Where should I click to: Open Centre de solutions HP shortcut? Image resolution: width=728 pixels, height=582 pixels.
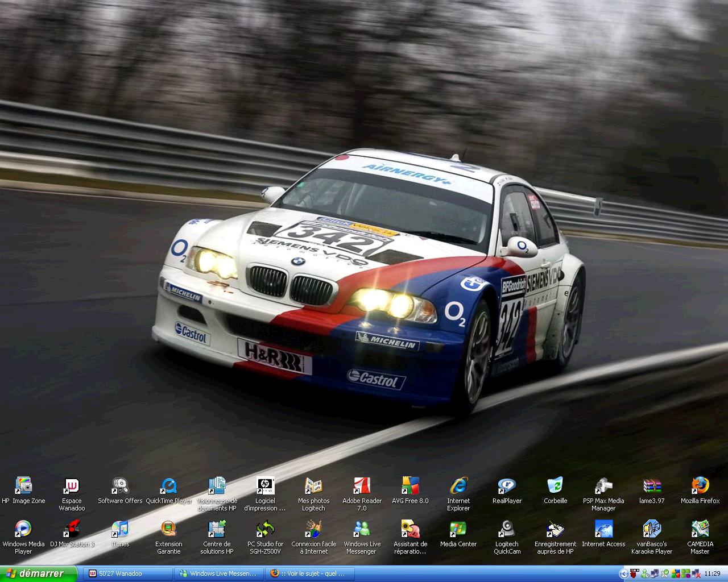[x=217, y=537]
